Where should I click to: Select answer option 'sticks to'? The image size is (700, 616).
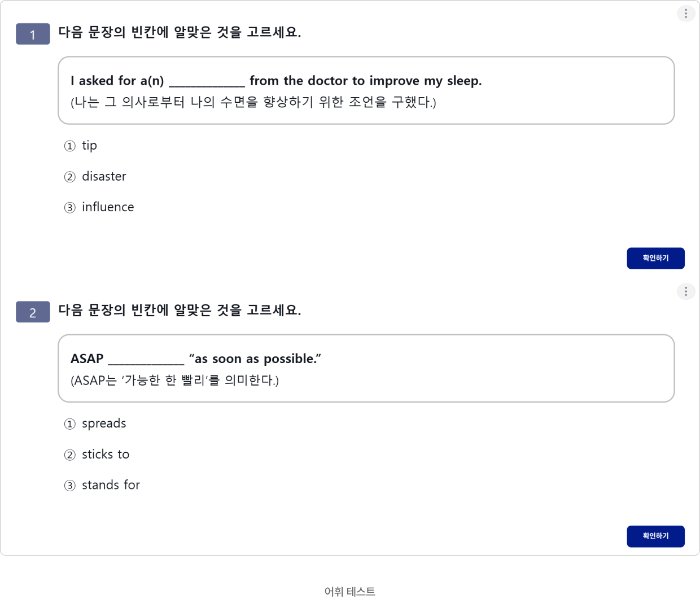[x=106, y=455]
